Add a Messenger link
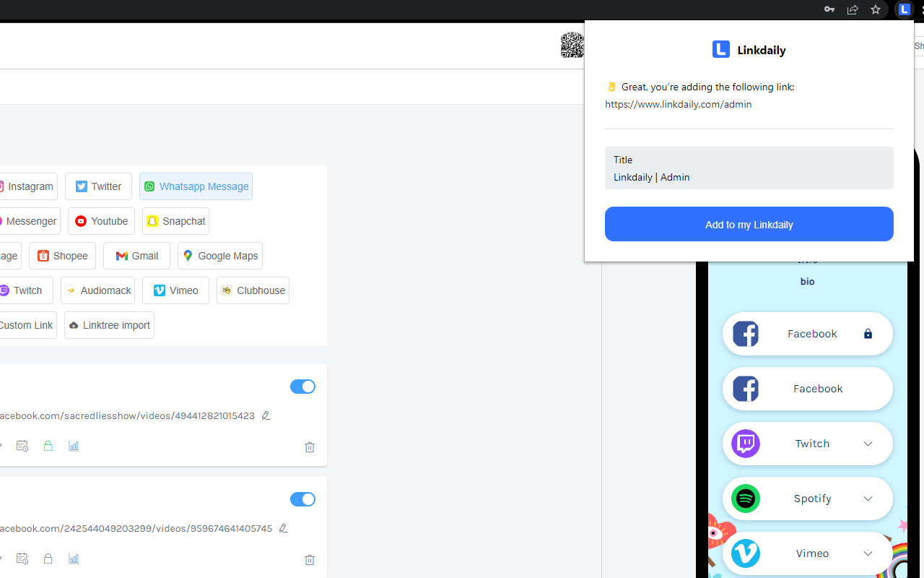Screen dimensions: 924x578 point(29,221)
